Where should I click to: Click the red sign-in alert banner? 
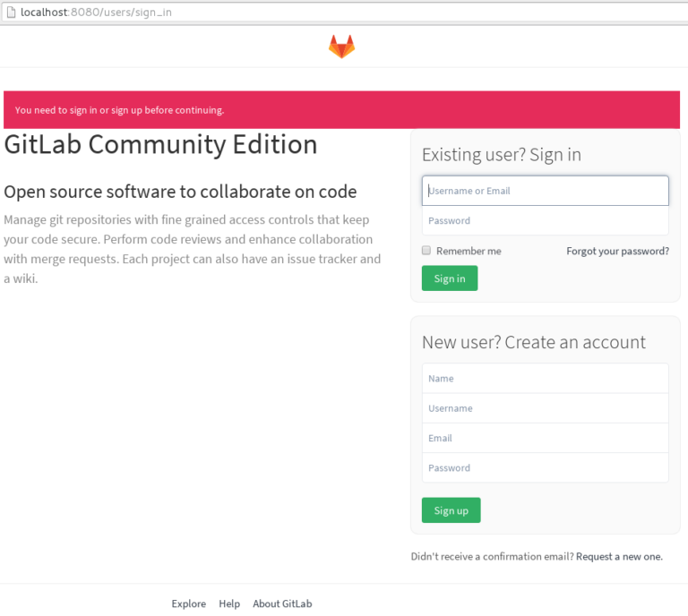click(341, 109)
